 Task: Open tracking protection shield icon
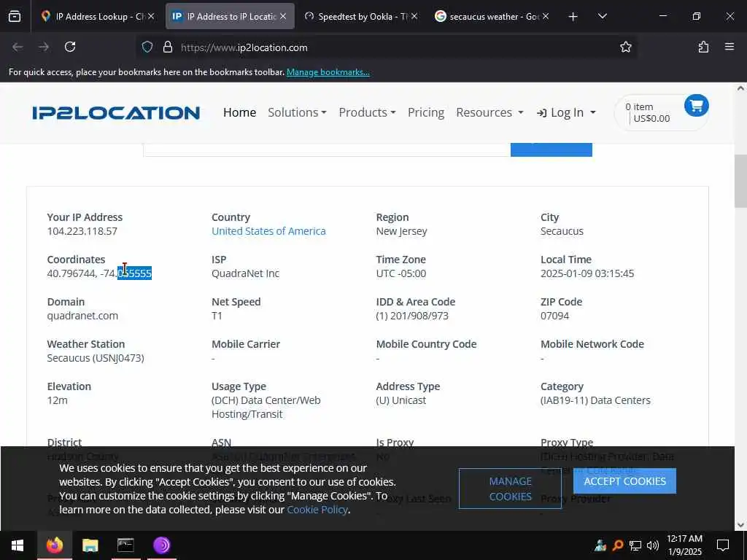click(147, 47)
